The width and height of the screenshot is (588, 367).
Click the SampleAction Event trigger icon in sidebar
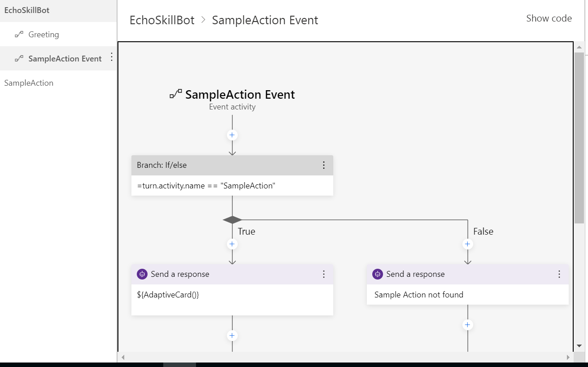coord(19,58)
